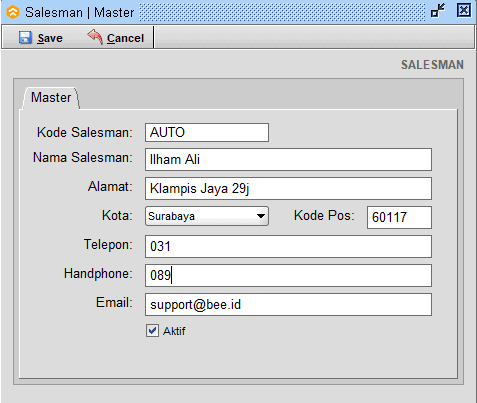Click the red Cancel arrow icon

click(x=95, y=37)
